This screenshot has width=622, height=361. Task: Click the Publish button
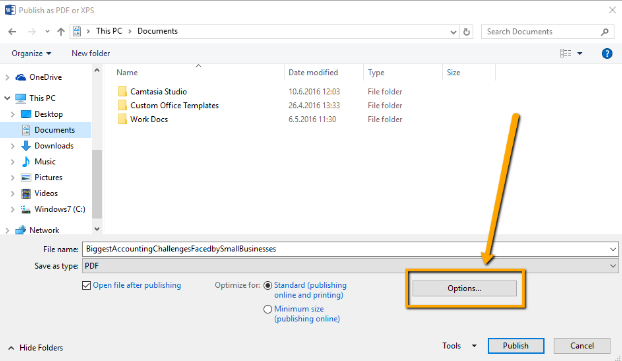[516, 346]
